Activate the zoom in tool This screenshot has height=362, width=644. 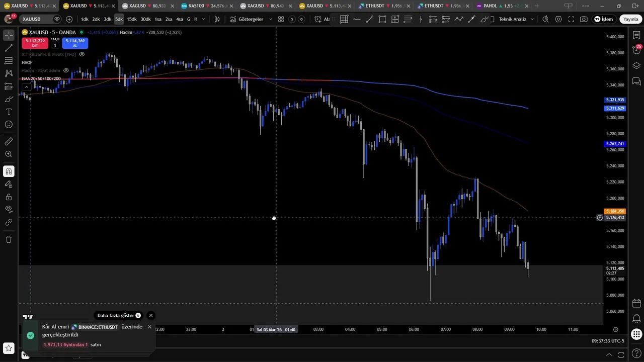[x=9, y=154]
